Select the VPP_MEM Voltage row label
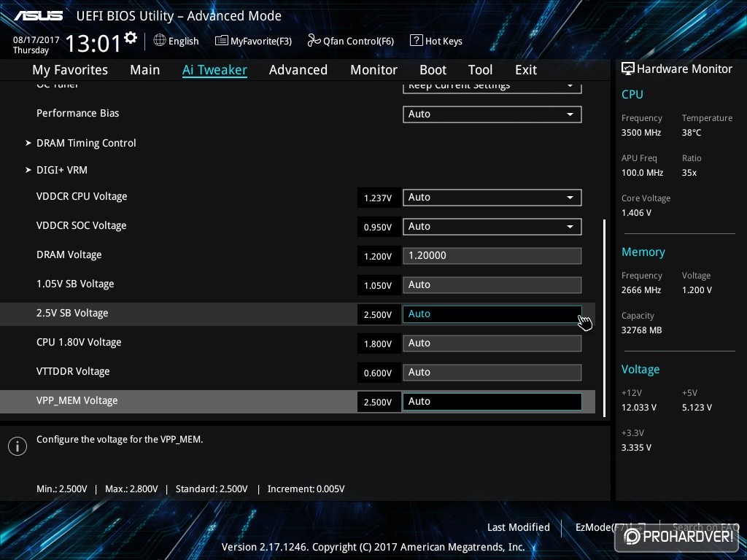This screenshot has width=747, height=560. (77, 400)
